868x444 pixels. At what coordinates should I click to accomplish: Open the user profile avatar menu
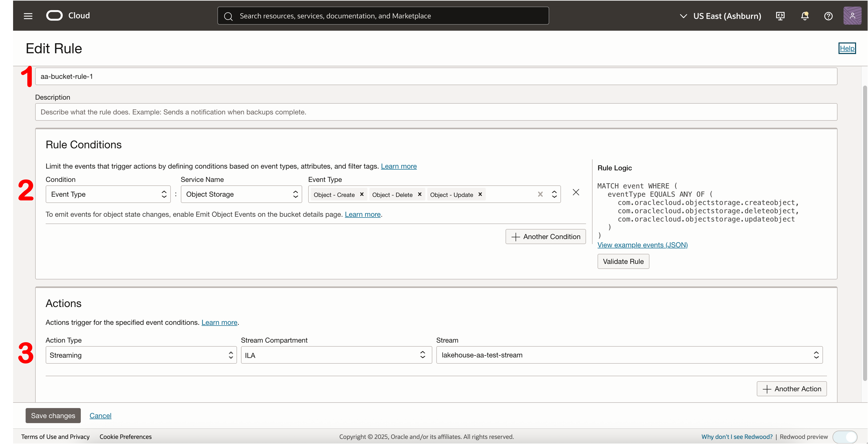click(x=852, y=15)
